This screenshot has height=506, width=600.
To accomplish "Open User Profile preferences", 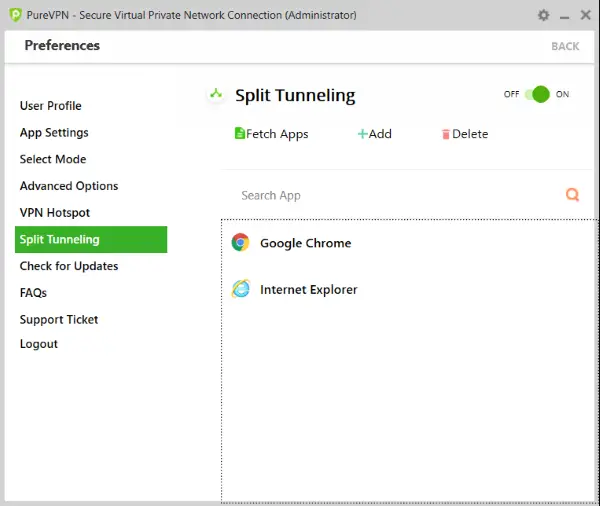I will (x=51, y=106).
